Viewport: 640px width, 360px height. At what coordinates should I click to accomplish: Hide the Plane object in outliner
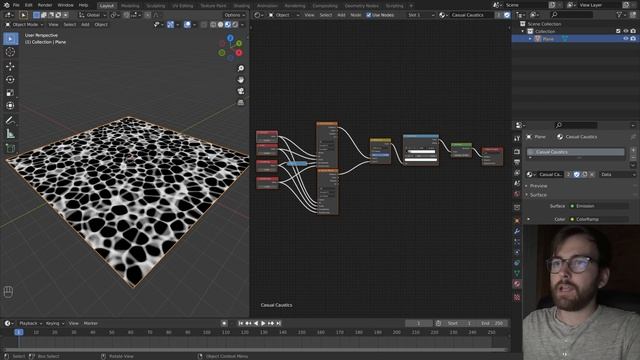pos(626,39)
